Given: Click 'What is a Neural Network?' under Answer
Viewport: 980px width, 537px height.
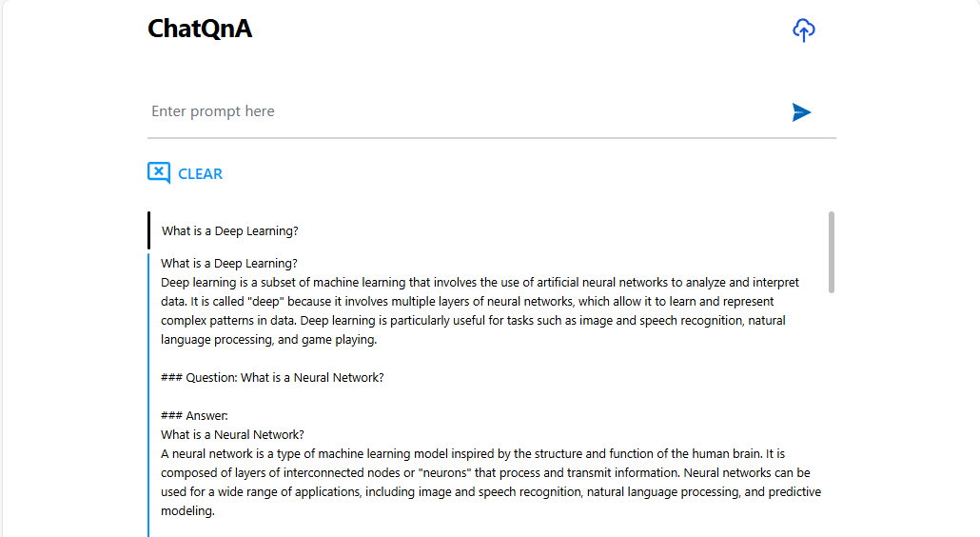Looking at the screenshot, I should coord(232,435).
